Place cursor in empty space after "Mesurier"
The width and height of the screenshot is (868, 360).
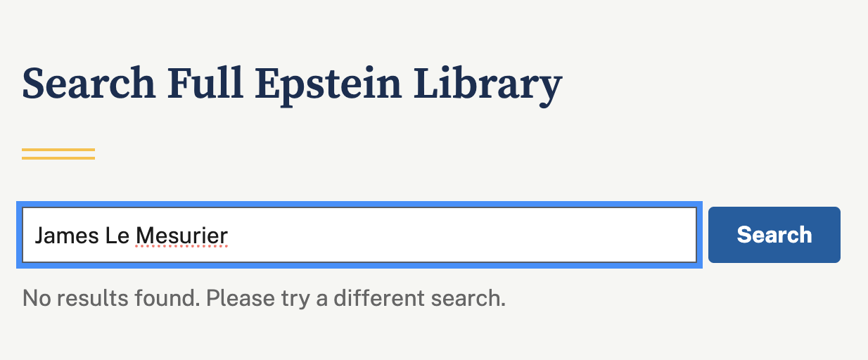point(457,235)
